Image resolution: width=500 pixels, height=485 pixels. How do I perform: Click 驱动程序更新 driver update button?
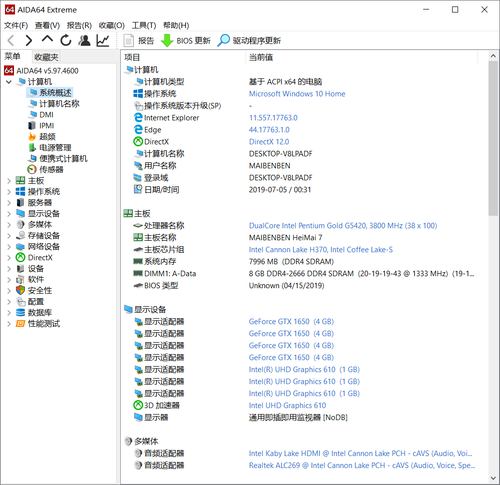(x=249, y=40)
